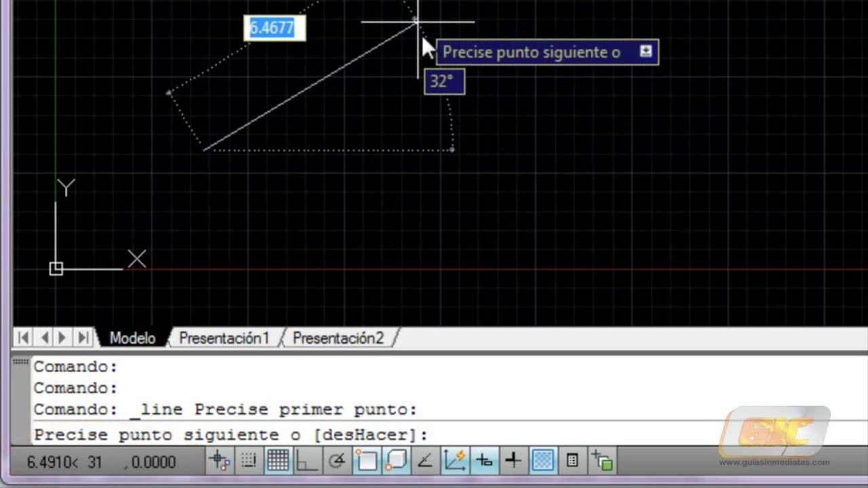Toggle the Infer Constraints status bar icon

pyautogui.click(x=220, y=461)
